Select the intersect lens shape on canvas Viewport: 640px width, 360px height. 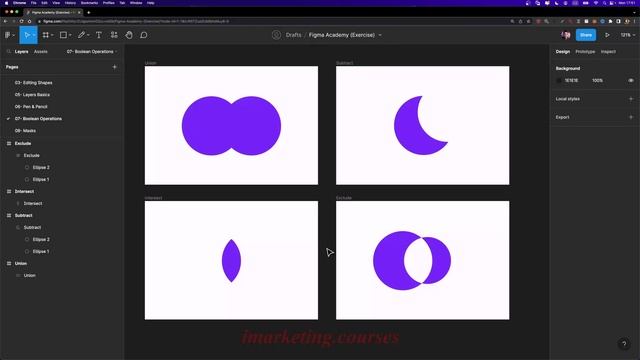[x=231, y=261]
